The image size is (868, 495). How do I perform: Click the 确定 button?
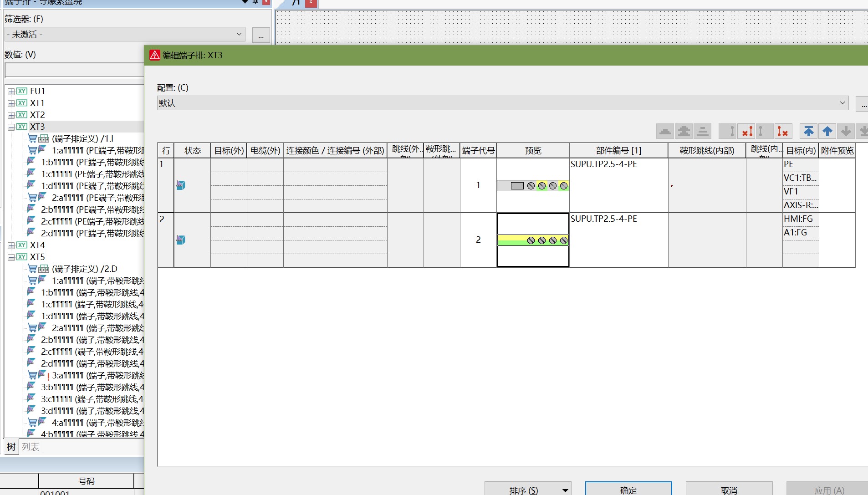click(x=628, y=490)
